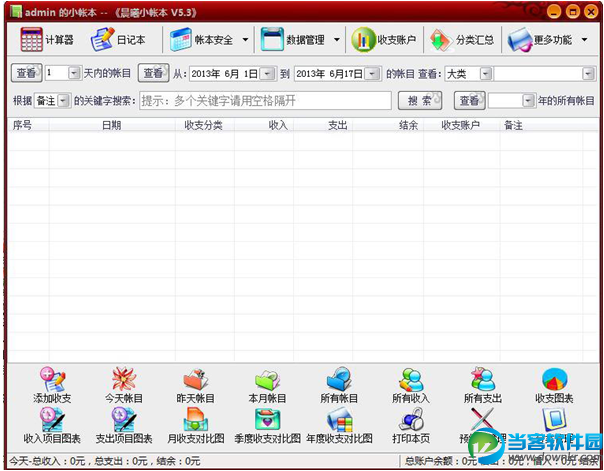Open the 收支图表 pie chart
Image resolution: width=604 pixels, height=471 pixels.
(554, 384)
